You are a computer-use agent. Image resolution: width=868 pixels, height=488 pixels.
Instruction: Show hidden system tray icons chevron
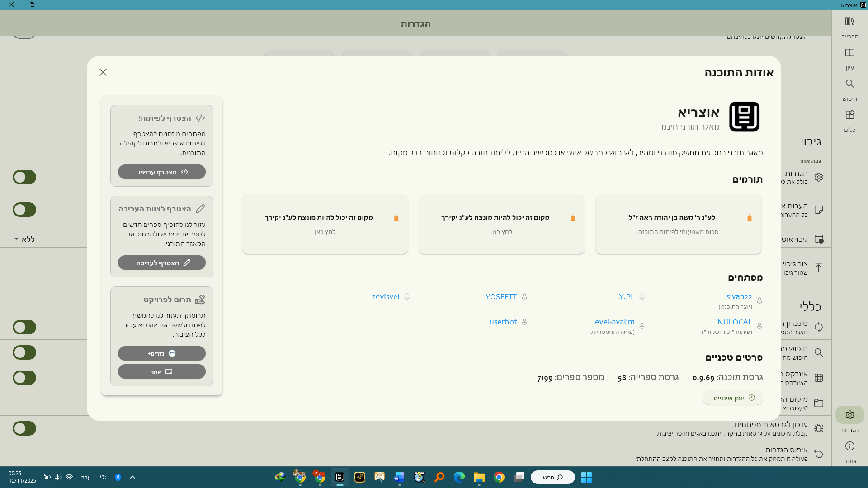pos(132,477)
